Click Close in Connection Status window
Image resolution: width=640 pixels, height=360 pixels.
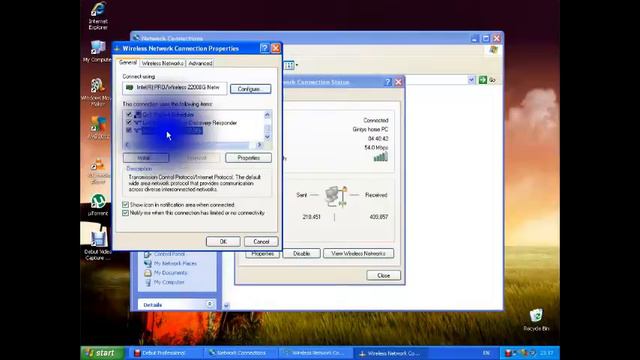click(384, 276)
